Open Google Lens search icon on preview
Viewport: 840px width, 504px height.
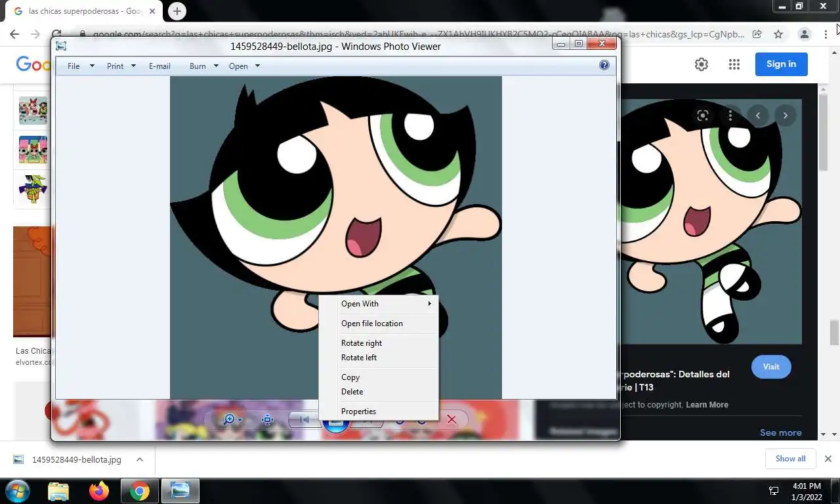(x=703, y=115)
